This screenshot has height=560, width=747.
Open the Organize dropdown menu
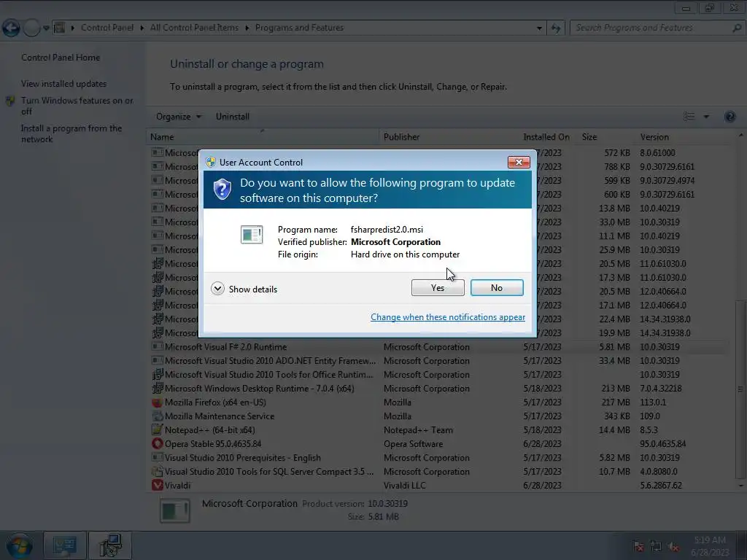(179, 117)
